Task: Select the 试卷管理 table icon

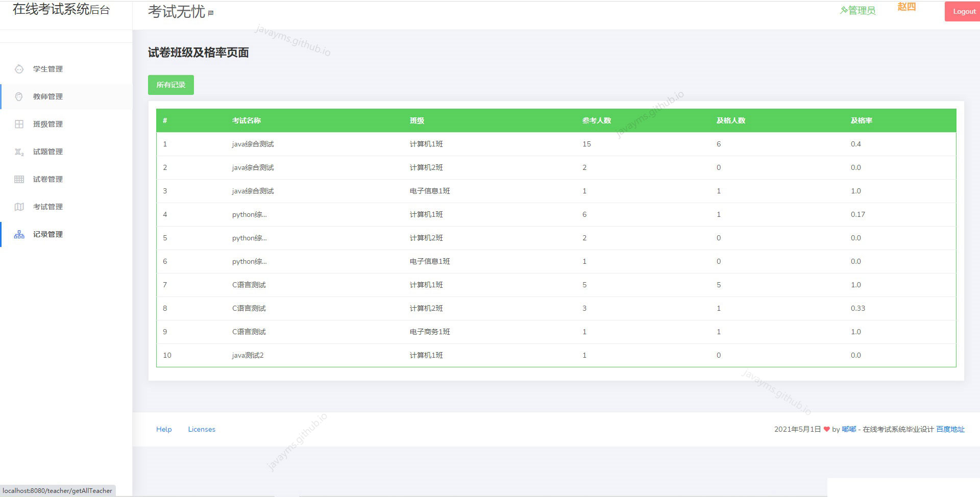Action: pos(19,179)
